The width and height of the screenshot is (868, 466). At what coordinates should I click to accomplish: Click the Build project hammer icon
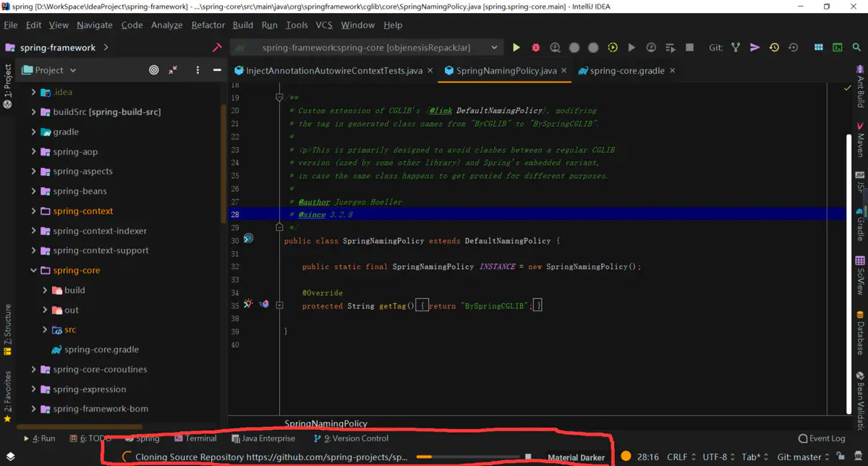pyautogui.click(x=217, y=47)
